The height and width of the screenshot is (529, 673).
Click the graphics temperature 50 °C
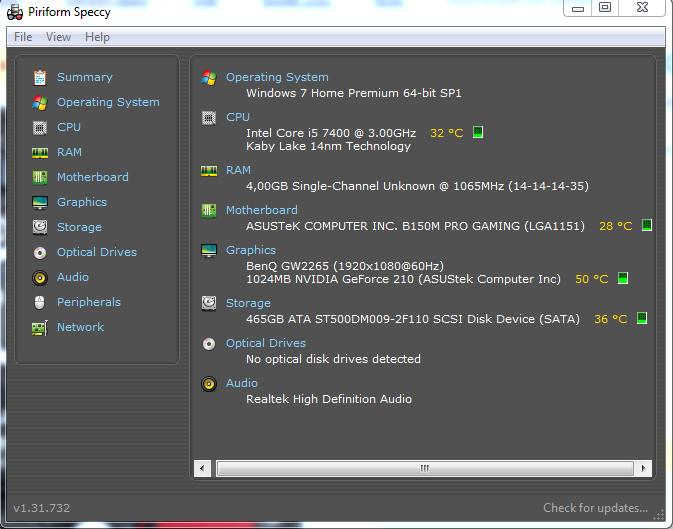tap(592, 279)
